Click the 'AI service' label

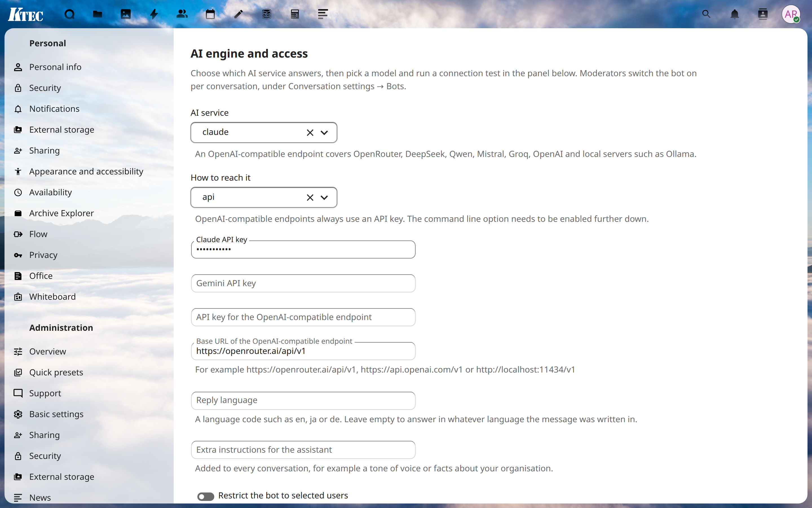209,113
